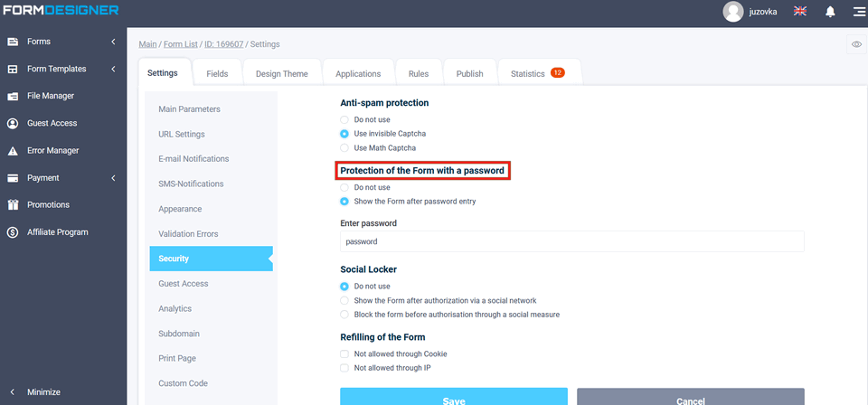Check Not allowed through IP
The width and height of the screenshot is (868, 405).
344,368
